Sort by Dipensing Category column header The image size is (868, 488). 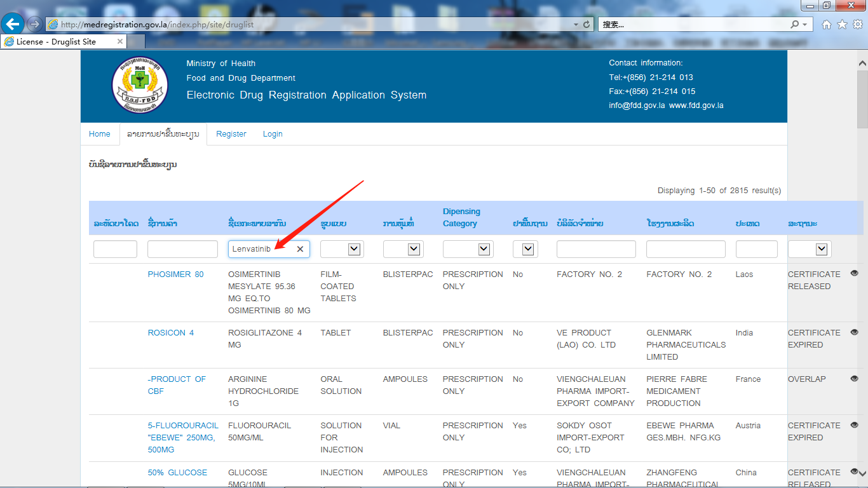pyautogui.click(x=461, y=217)
